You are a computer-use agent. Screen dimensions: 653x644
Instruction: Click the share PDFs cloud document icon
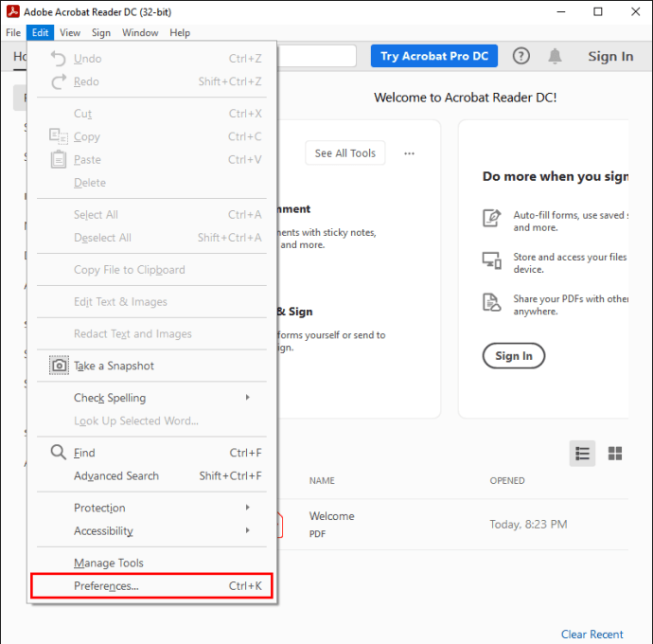[x=491, y=302]
